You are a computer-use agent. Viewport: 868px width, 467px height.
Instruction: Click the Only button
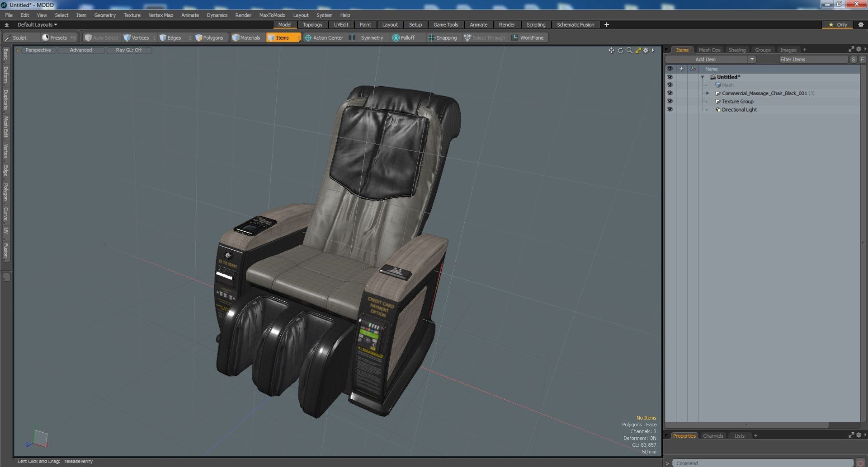click(838, 25)
